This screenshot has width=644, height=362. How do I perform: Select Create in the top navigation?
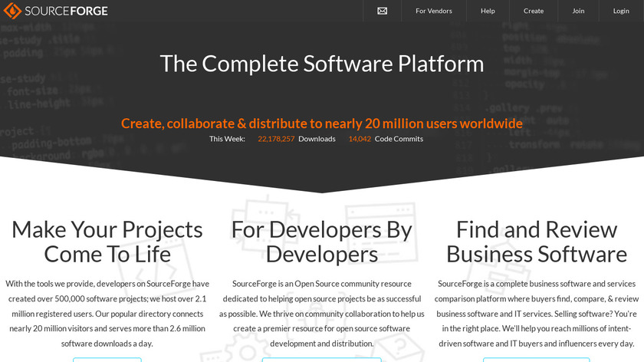click(x=534, y=11)
